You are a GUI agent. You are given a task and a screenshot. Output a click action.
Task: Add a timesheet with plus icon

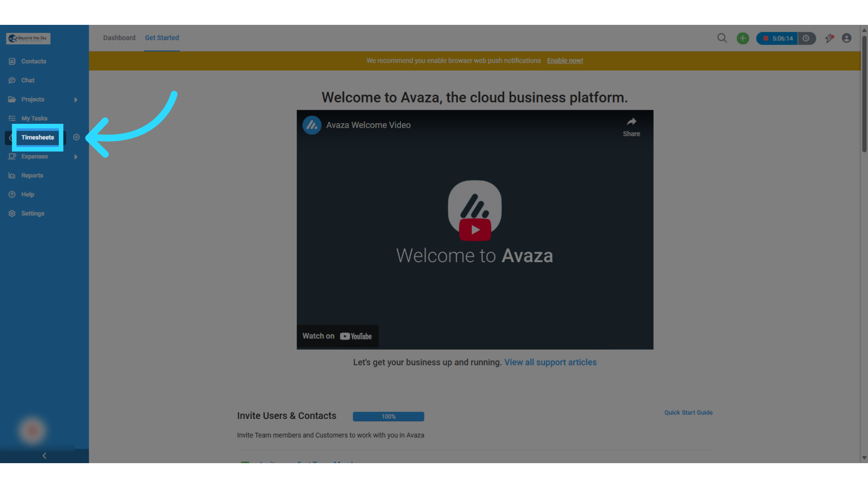(76, 137)
